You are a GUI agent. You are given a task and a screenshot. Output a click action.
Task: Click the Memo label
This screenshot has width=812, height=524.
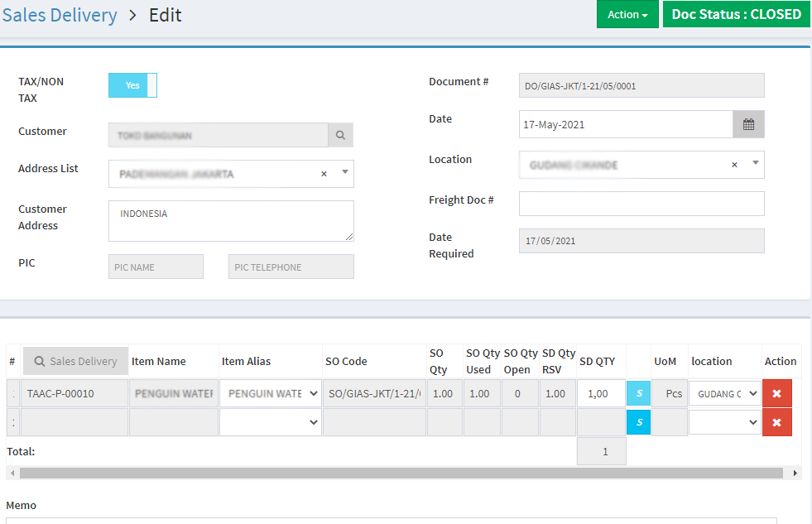click(22, 505)
